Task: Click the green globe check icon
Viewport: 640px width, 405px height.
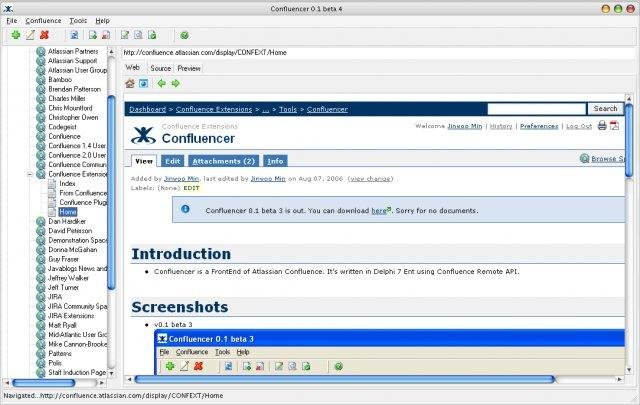Action: [184, 35]
